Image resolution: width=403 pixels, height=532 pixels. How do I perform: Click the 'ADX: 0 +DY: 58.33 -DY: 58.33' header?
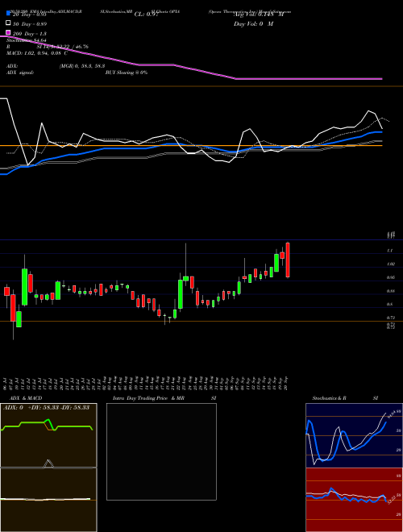tap(46, 407)
